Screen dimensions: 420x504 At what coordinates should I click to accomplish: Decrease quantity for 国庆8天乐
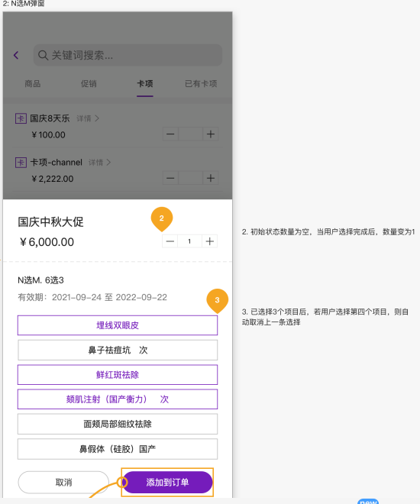click(170, 134)
